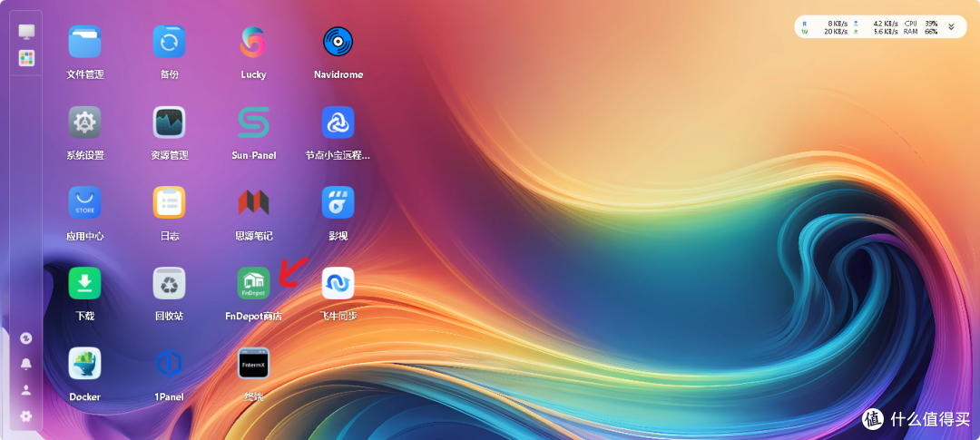Open the 1Panel app
This screenshot has height=440, width=980.
click(169, 363)
